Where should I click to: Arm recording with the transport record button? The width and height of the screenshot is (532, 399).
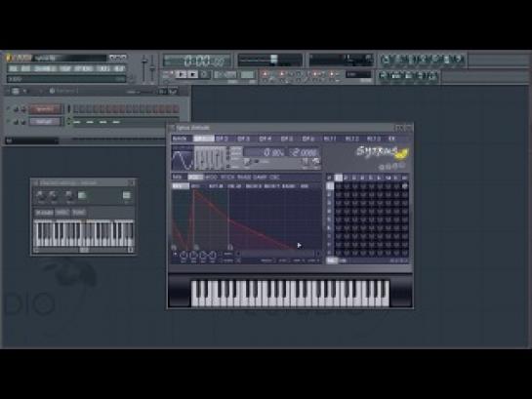[204, 74]
